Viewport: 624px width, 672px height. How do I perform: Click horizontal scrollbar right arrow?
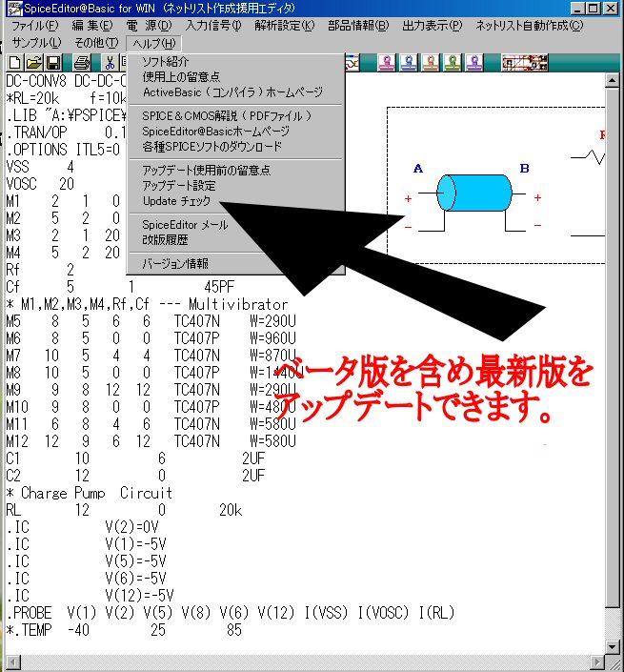click(x=597, y=662)
